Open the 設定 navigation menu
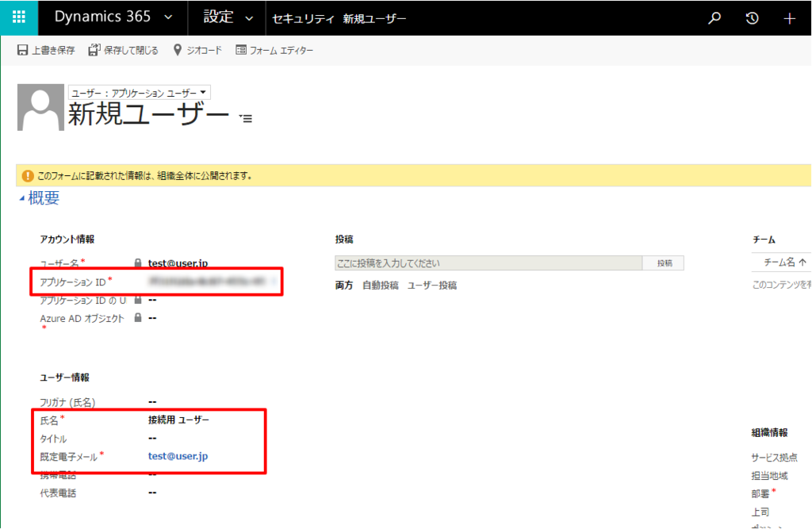Screen dimensions: 812x529 tap(227, 17)
